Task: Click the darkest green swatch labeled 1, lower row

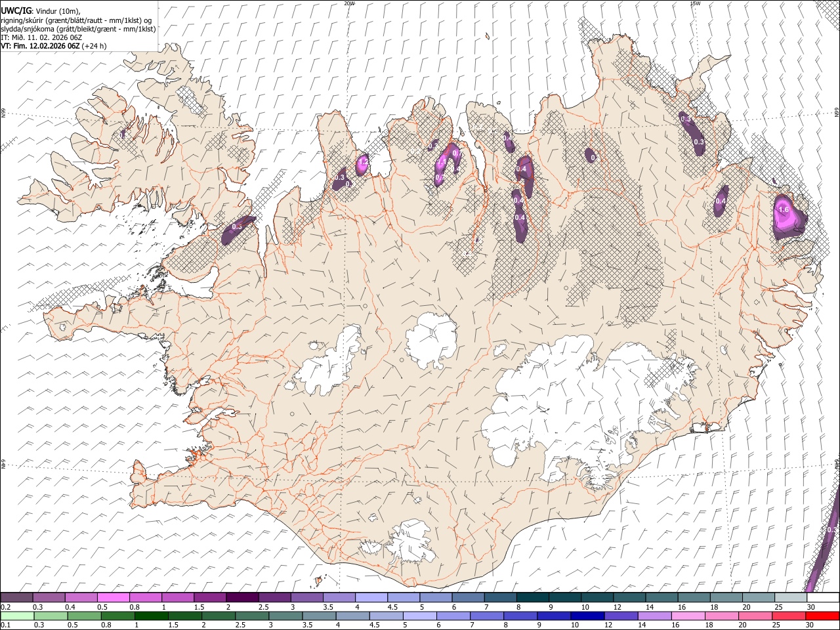Action: (x=151, y=616)
